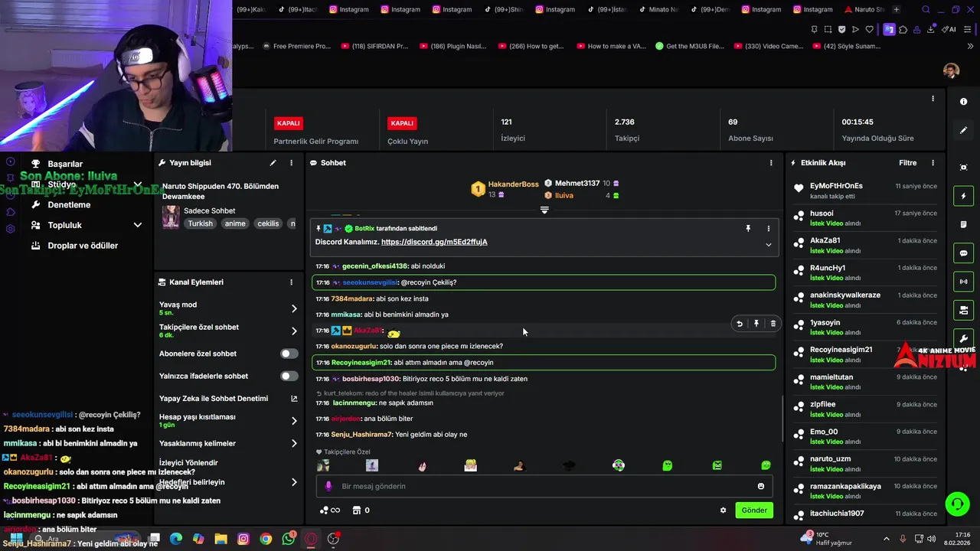Viewport: 980px width, 551px height.
Task: Click the cekilis stream tag
Action: [268, 223]
